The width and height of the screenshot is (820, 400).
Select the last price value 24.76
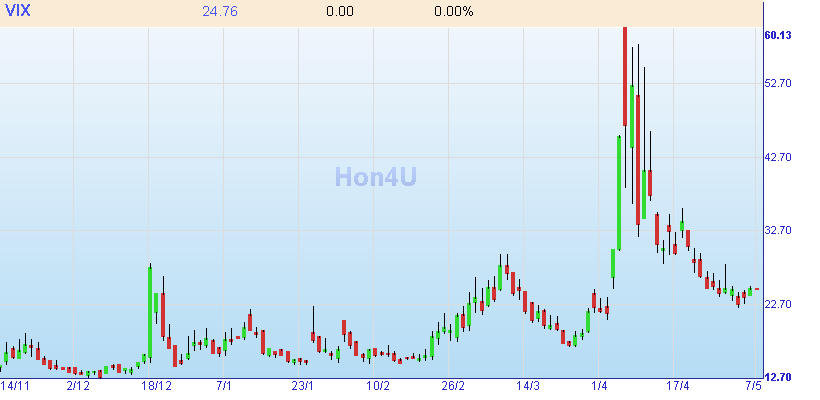220,12
